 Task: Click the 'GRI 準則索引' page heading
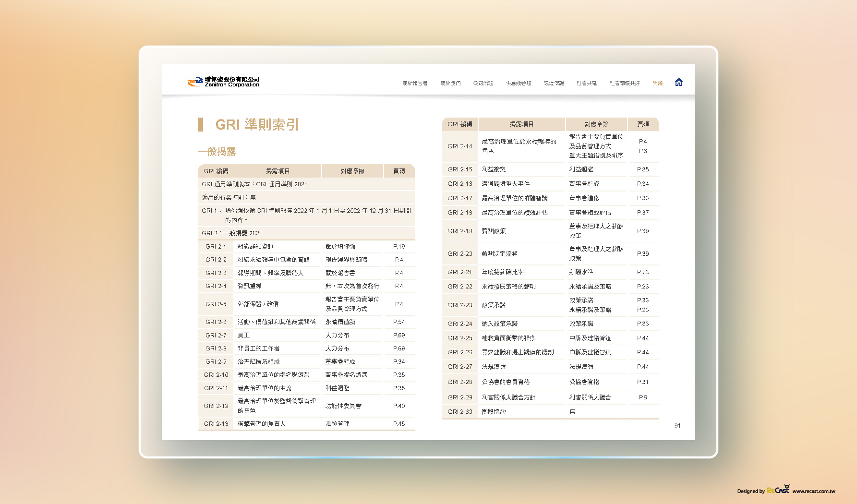[x=257, y=124]
